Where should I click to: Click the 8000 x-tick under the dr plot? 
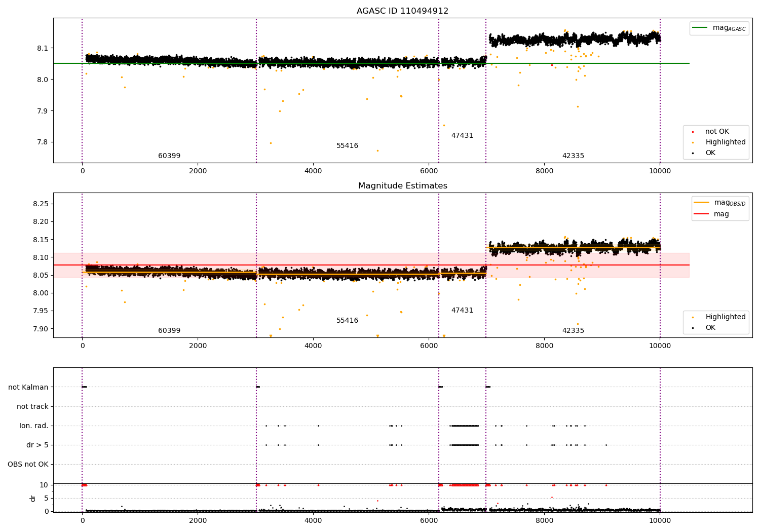pos(544,521)
